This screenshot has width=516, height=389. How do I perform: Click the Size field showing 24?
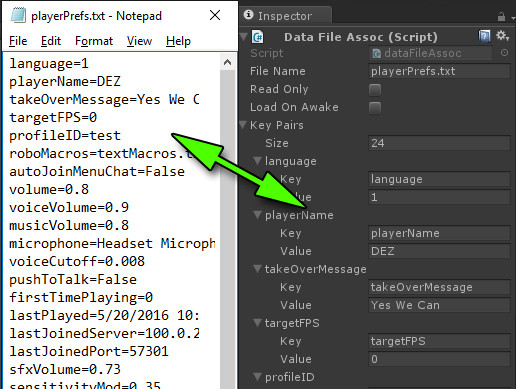pos(439,143)
